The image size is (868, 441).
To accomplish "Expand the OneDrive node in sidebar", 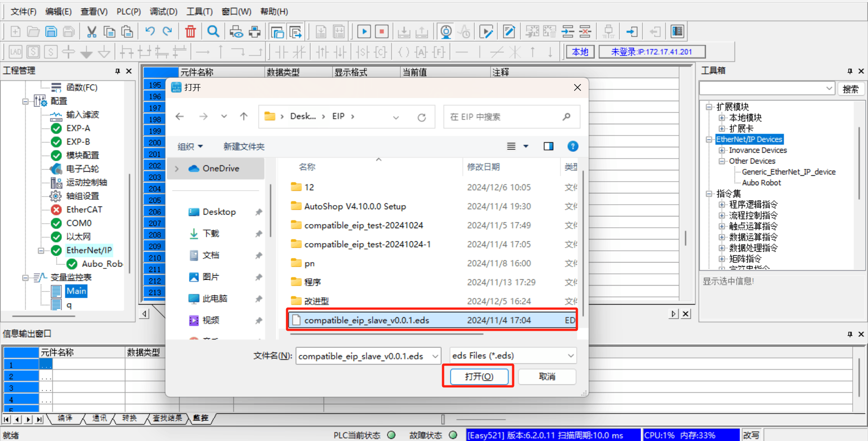I will coord(177,169).
